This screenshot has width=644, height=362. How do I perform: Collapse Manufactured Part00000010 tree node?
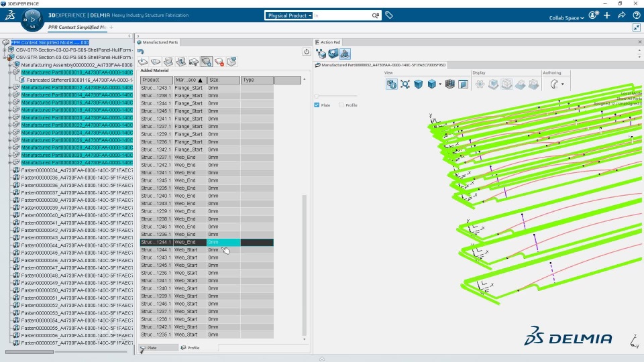tap(10, 72)
